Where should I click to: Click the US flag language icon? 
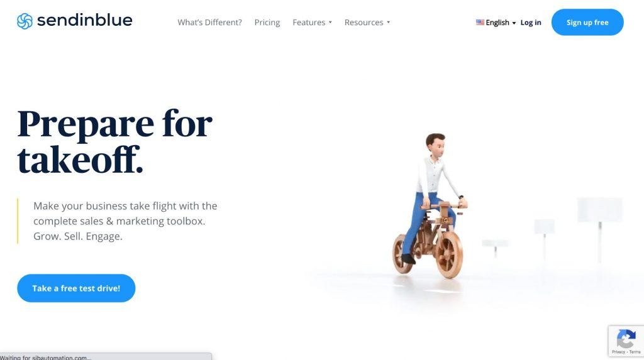[480, 22]
